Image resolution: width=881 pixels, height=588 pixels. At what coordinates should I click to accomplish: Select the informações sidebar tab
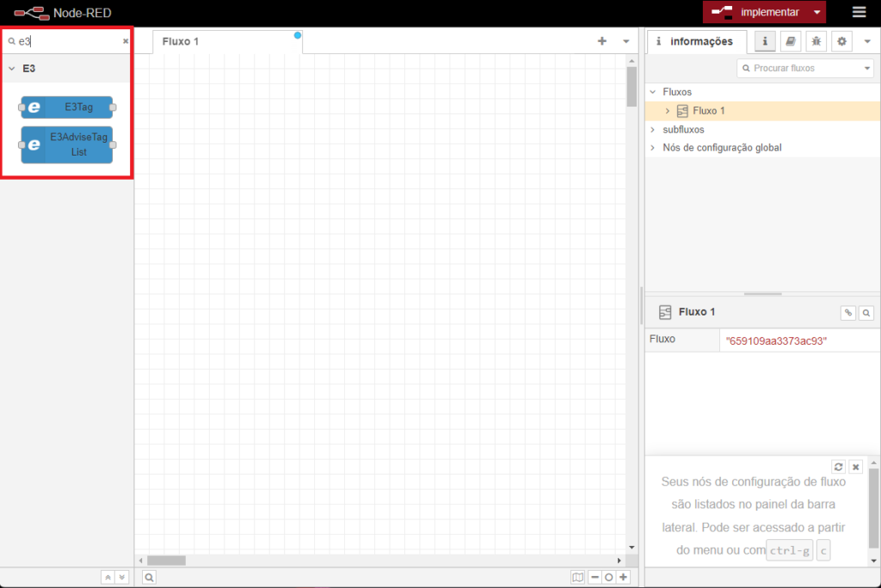697,41
